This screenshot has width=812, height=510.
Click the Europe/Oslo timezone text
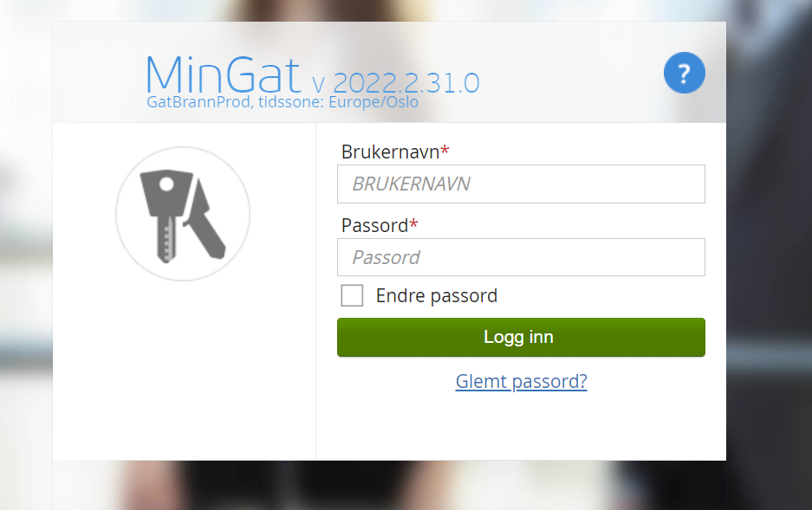pyautogui.click(x=374, y=102)
